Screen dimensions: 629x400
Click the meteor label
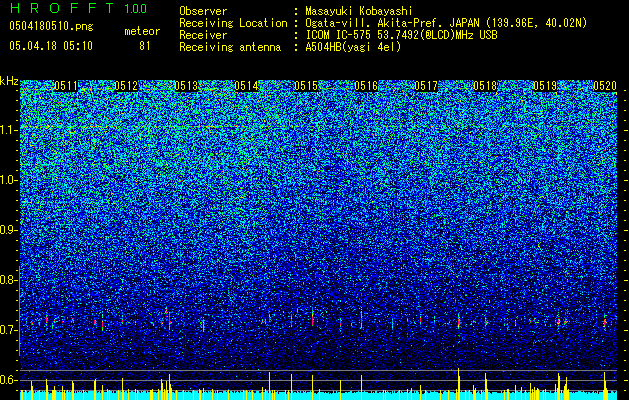(x=142, y=31)
